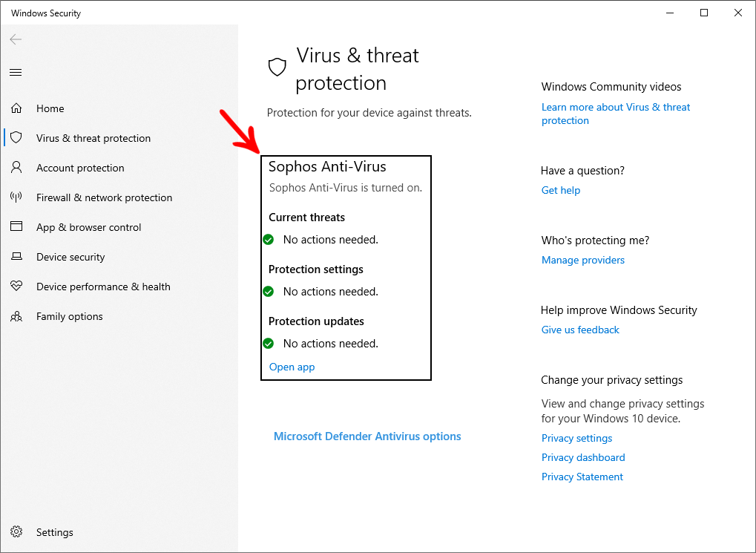Open App & browser control window icon
Image resolution: width=756 pixels, height=553 pixels.
coord(16,226)
